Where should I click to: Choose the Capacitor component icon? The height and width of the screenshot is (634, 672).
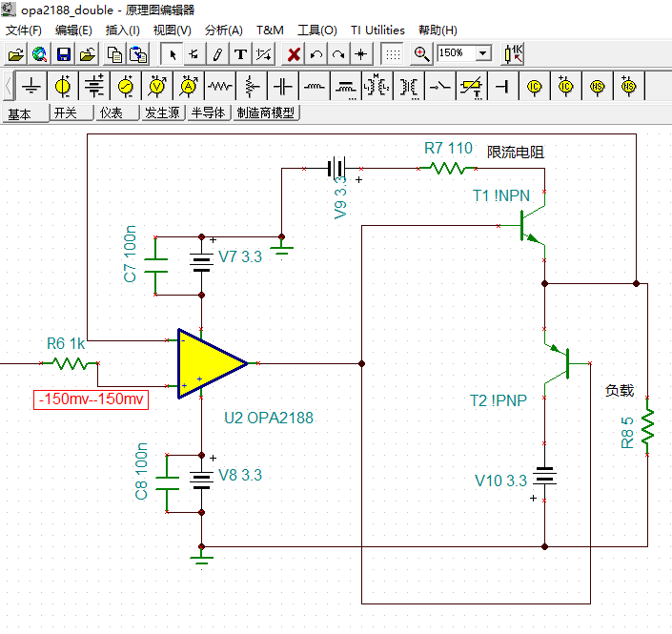[x=283, y=87]
